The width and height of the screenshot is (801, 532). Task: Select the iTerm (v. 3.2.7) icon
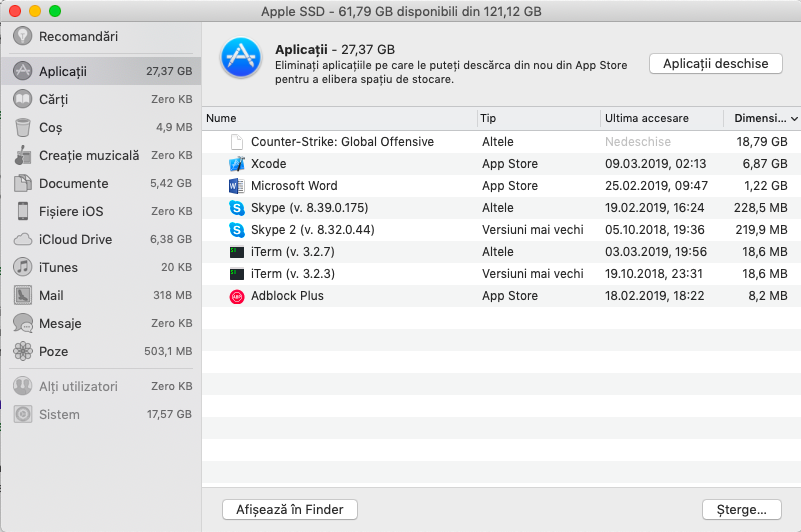(236, 252)
